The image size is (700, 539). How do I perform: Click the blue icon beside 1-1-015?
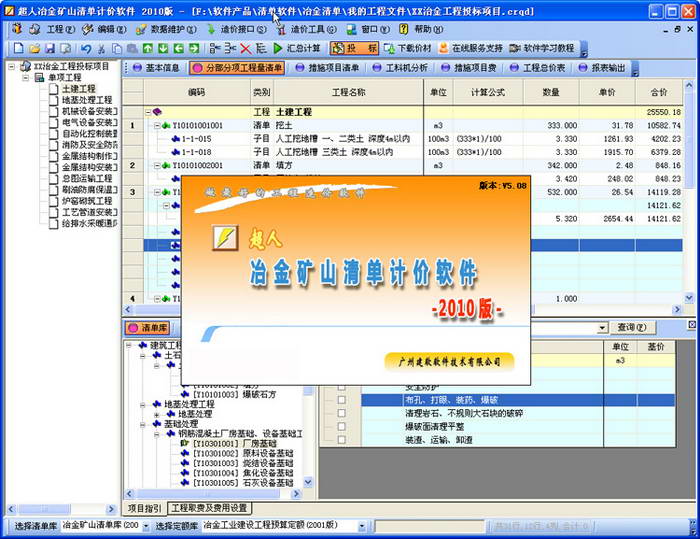(175, 139)
